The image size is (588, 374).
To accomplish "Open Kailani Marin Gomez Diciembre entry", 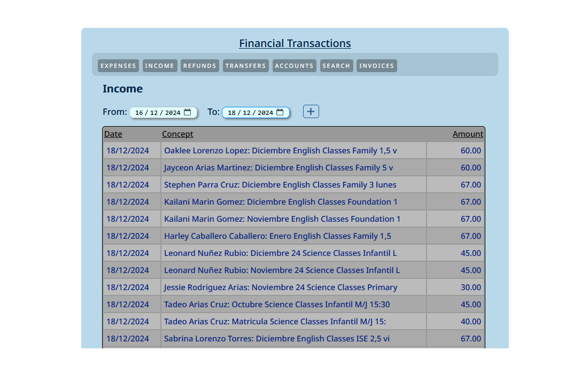I will [281, 202].
